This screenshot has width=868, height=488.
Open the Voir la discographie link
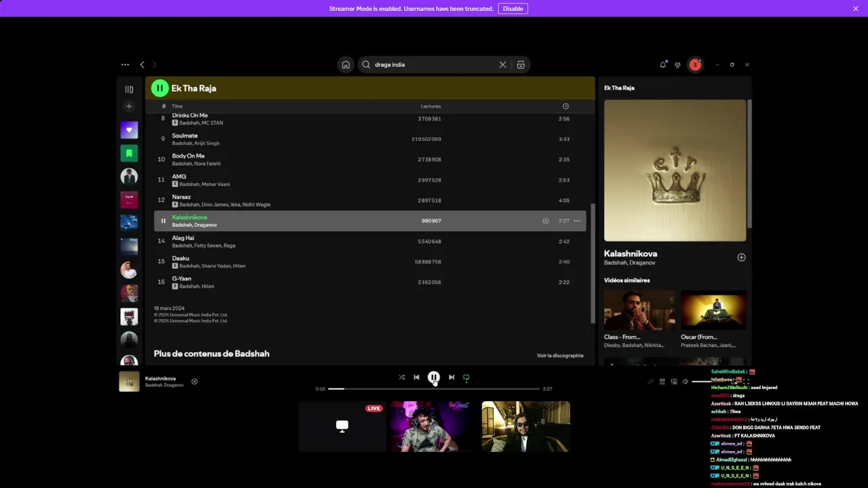560,355
